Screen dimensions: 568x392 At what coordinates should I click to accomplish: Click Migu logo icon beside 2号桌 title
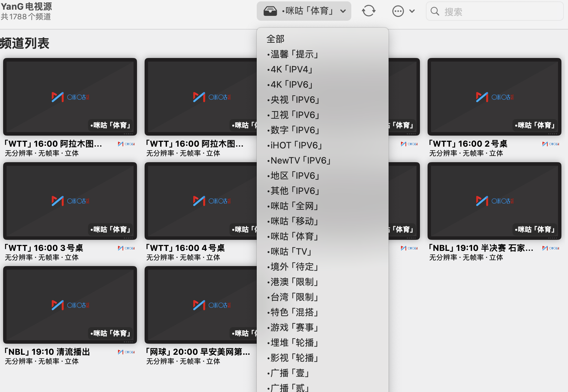click(551, 144)
